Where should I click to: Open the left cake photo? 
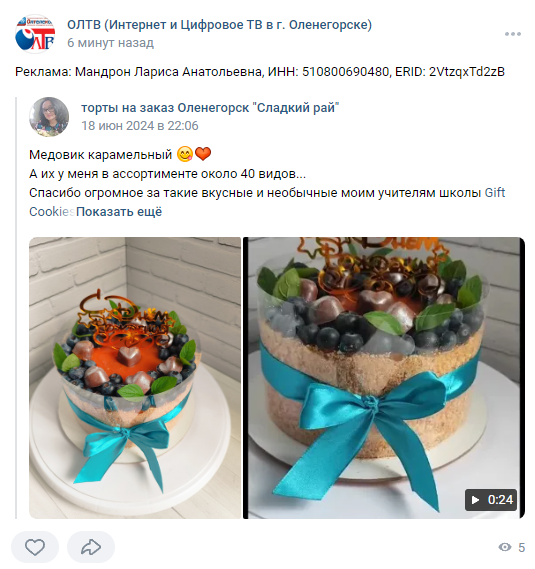click(135, 378)
